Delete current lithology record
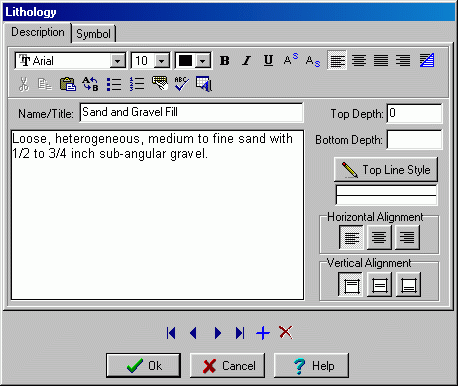This screenshot has width=458, height=386. (286, 332)
